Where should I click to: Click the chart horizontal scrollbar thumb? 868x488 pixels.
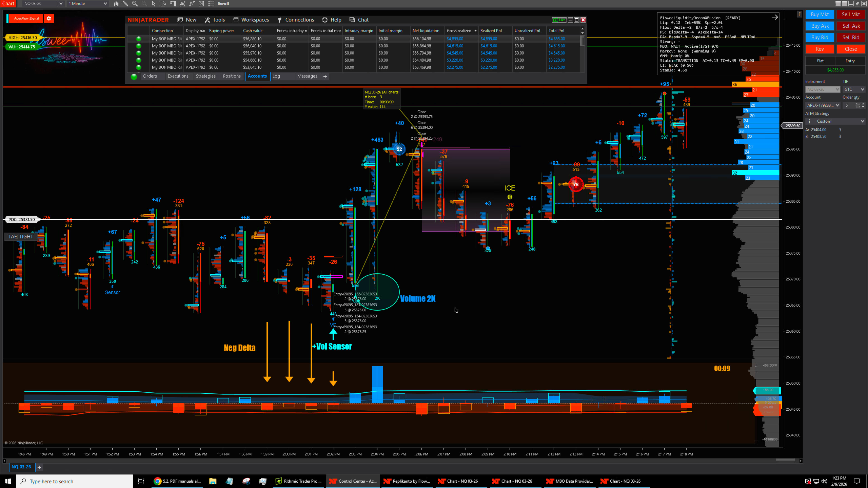[785, 461]
